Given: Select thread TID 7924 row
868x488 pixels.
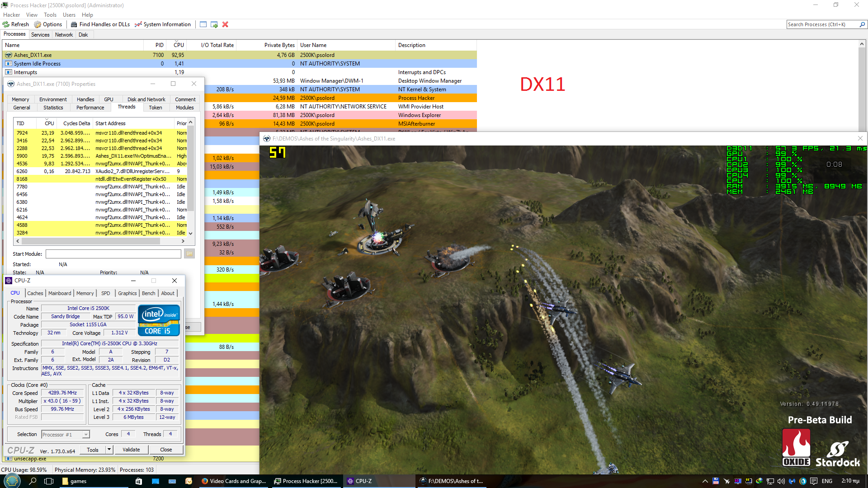Looking at the screenshot, I should click(100, 133).
